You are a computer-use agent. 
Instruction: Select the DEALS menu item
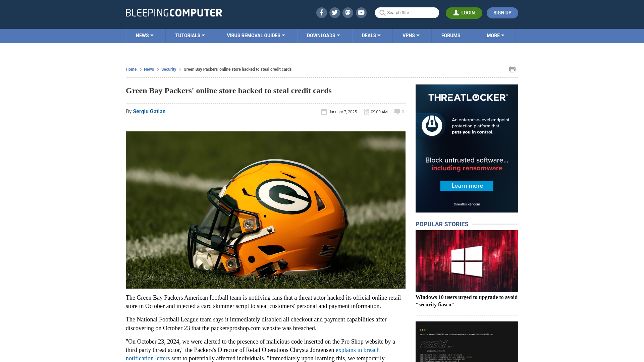371,35
